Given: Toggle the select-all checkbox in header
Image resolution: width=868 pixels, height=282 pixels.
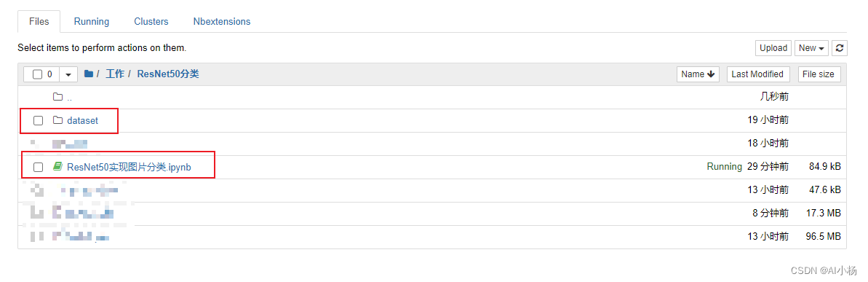Looking at the screenshot, I should [38, 74].
